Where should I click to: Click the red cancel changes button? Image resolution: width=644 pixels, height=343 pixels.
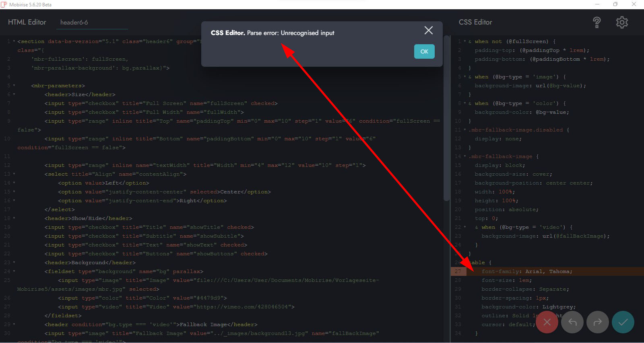pyautogui.click(x=547, y=322)
